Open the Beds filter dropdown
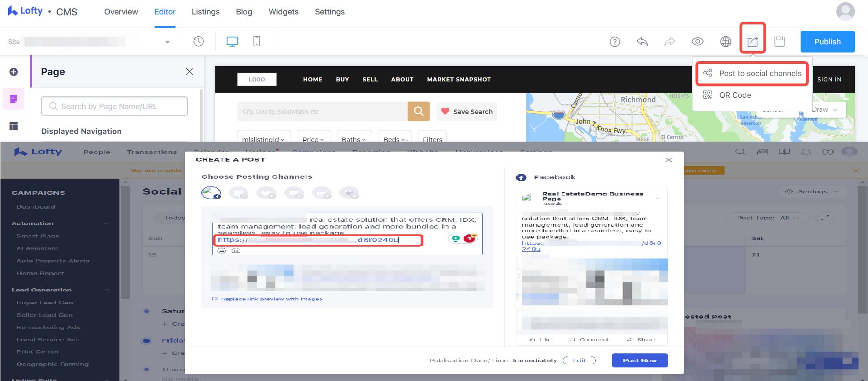 (395, 138)
